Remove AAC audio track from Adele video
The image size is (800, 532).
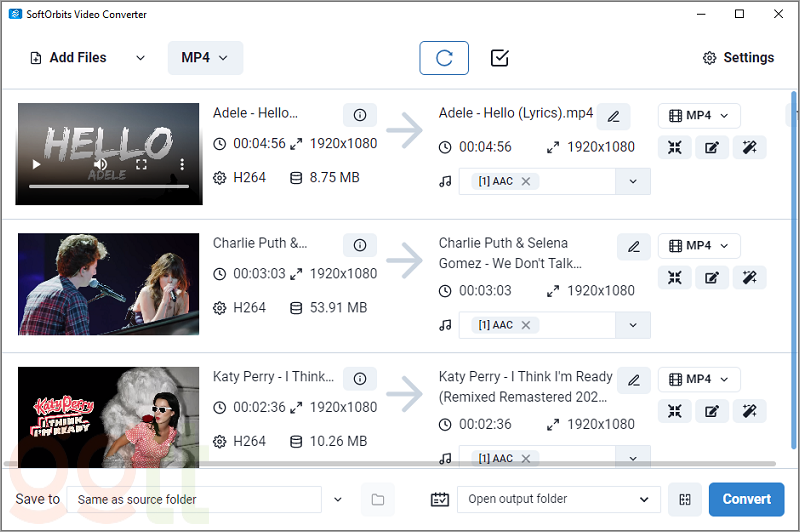[526, 181]
